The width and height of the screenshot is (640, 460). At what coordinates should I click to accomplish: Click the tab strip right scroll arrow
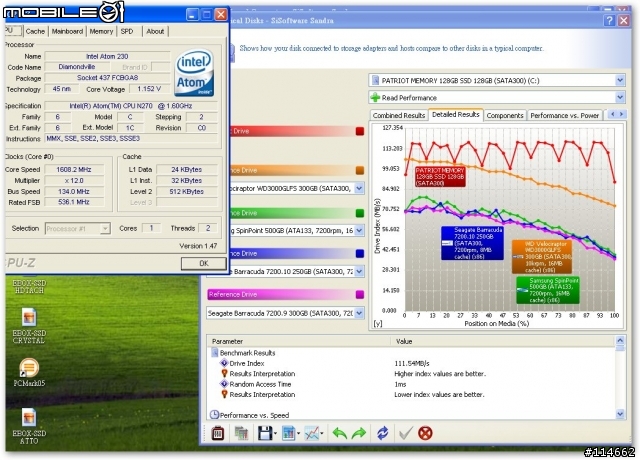pos(621,115)
